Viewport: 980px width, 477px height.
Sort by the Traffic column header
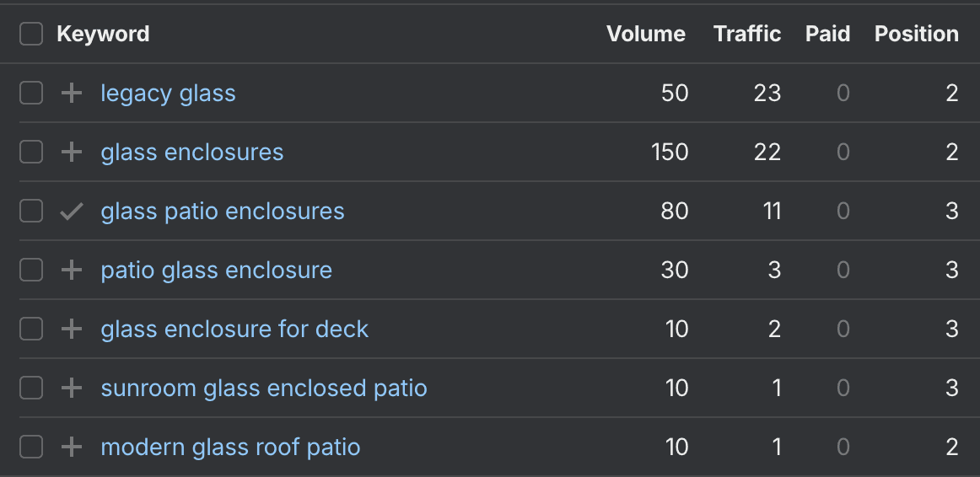click(x=747, y=34)
